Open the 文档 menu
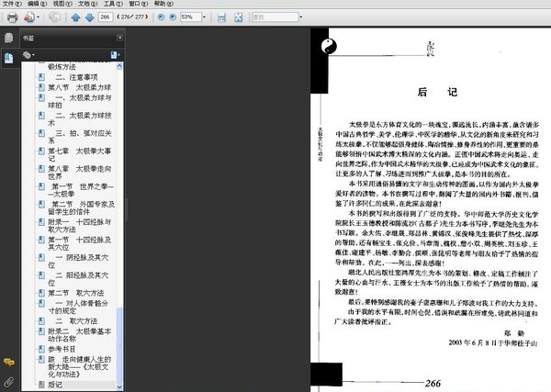Image resolution: width=551 pixels, height=392 pixels. pyautogui.click(x=88, y=4)
